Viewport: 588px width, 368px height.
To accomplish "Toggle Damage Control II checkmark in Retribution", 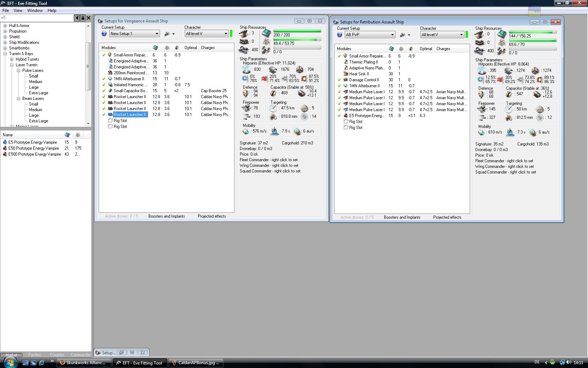I will click(339, 80).
